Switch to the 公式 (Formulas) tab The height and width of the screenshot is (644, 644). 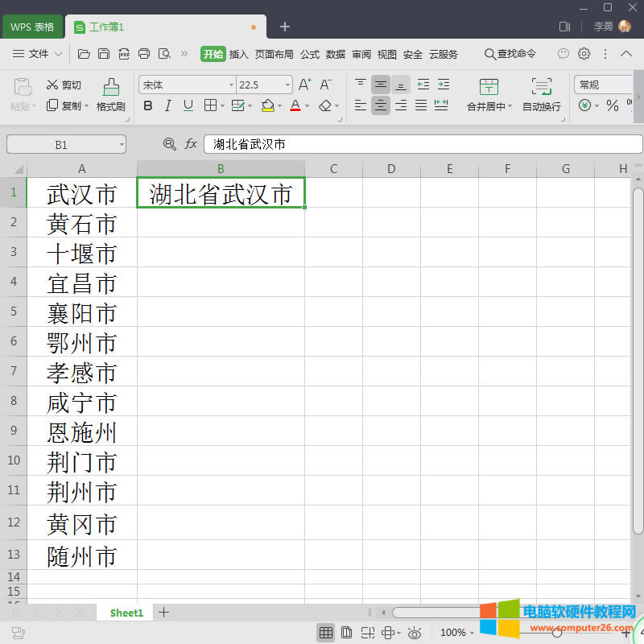tap(310, 54)
